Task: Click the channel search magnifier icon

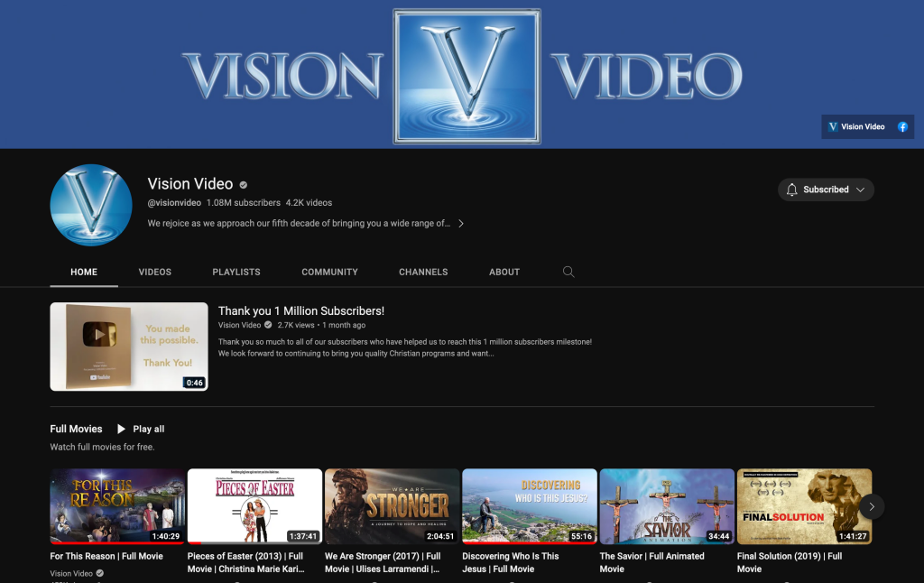Action: click(x=568, y=272)
